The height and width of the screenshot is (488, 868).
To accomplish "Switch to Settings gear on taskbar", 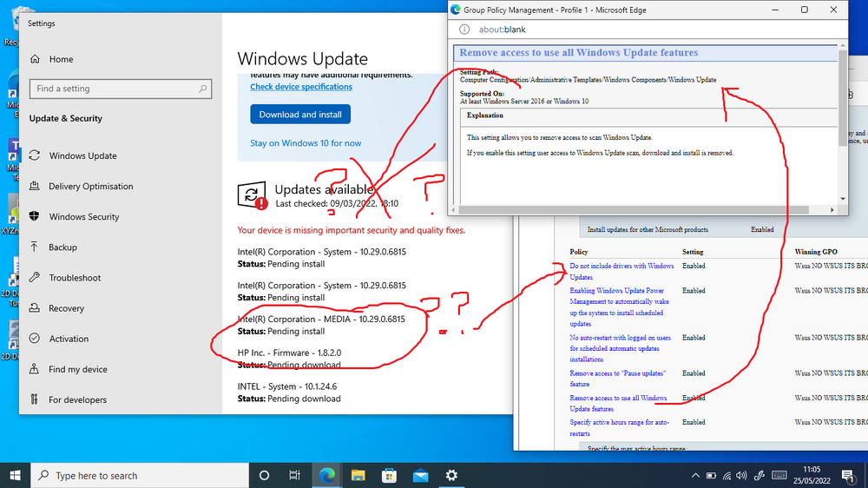I will (451, 475).
